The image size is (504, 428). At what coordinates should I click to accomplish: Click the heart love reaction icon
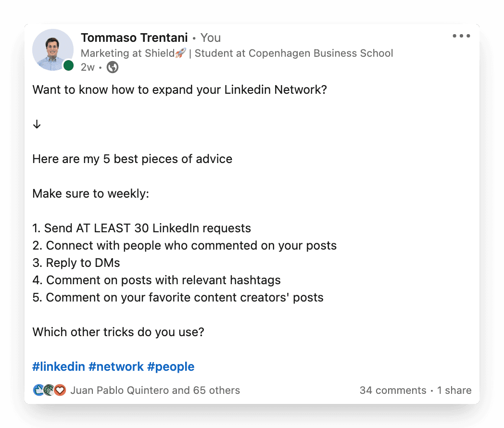point(60,390)
